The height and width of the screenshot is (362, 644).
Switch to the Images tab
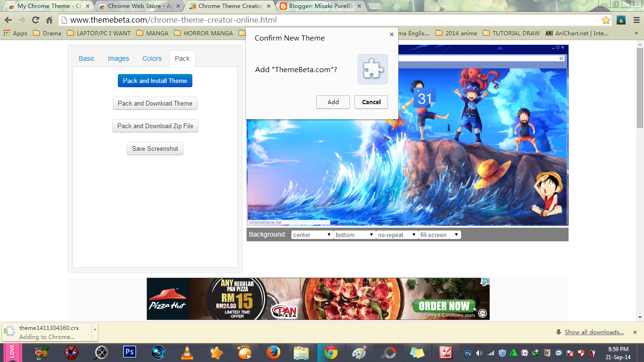[118, 58]
